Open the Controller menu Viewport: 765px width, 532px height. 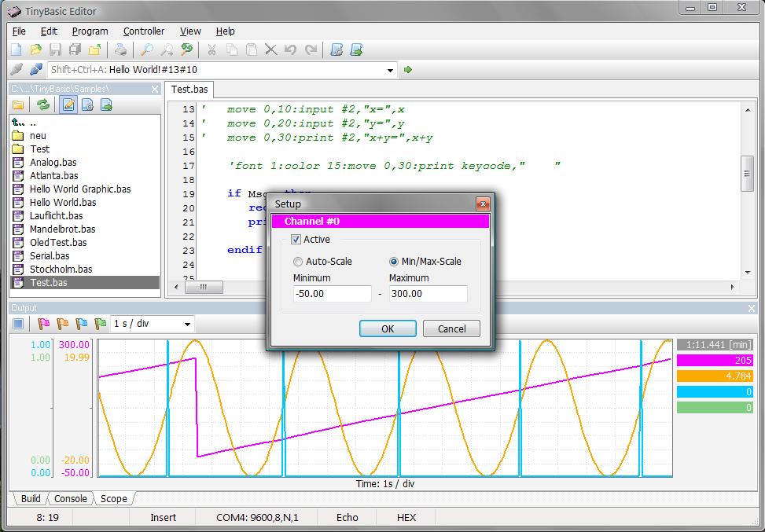(144, 31)
